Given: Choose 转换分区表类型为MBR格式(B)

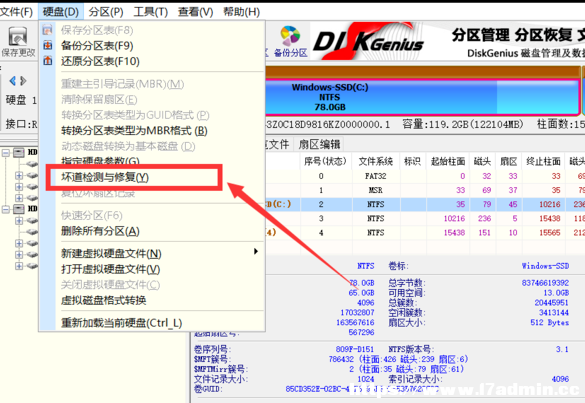Looking at the screenshot, I should pos(134,131).
